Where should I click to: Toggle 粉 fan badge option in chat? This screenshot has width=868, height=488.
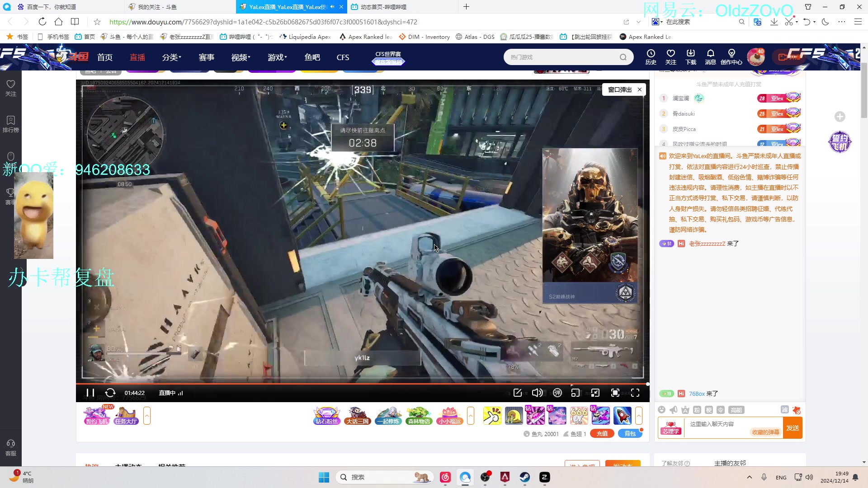697,410
